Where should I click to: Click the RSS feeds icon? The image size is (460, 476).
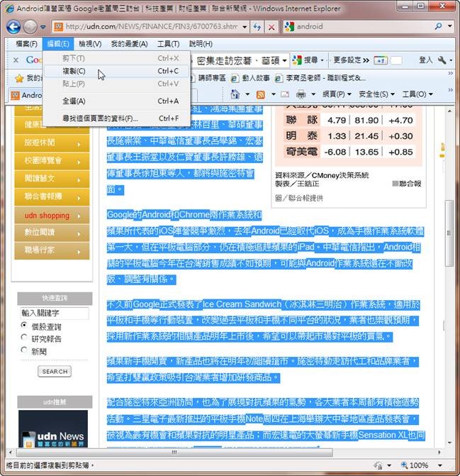point(260,95)
